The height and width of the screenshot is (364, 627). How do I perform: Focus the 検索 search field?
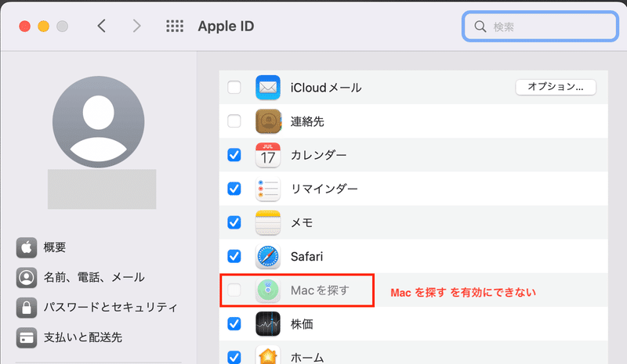[x=540, y=27]
